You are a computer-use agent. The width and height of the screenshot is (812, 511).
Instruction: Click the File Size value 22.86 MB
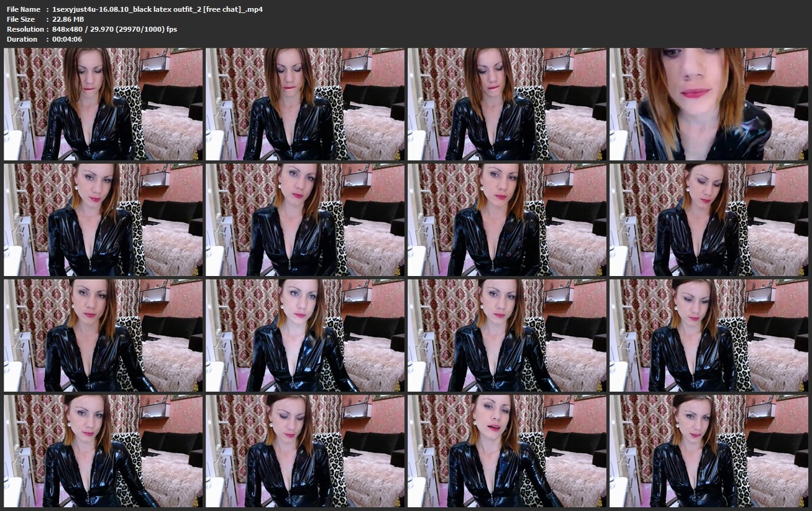[x=68, y=19]
